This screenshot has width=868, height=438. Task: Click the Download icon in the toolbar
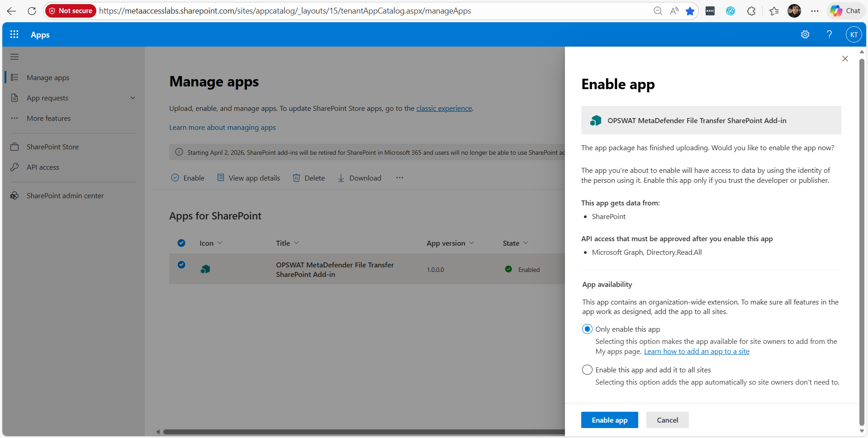coord(341,178)
